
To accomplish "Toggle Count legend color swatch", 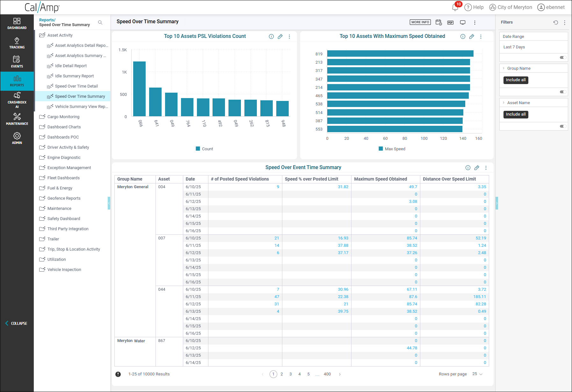I will tap(198, 149).
